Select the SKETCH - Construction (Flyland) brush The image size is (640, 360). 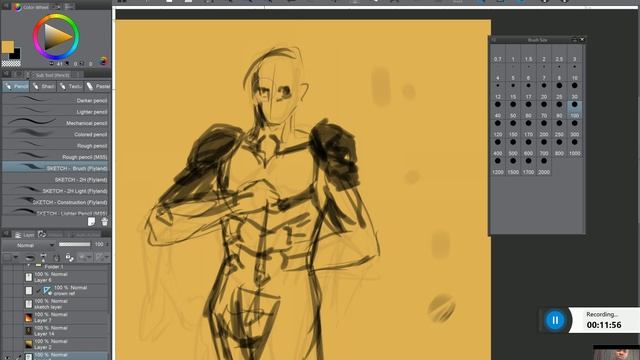coord(56,202)
